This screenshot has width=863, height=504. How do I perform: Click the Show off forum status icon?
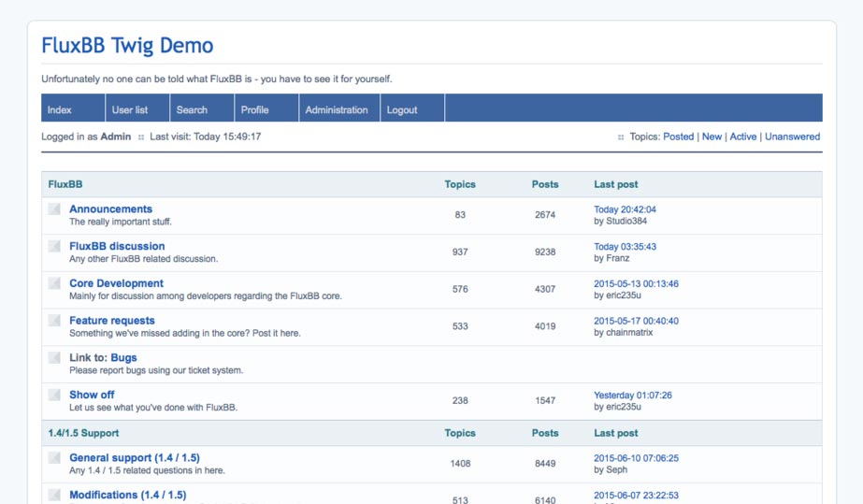54,395
